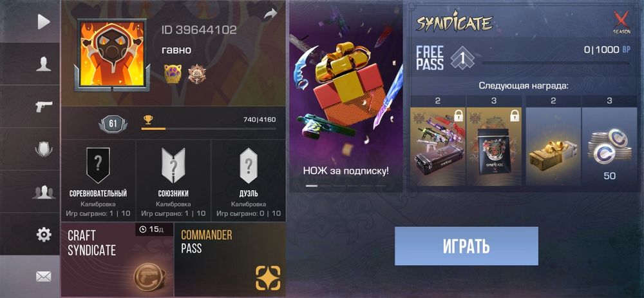This screenshot has height=298, width=644.
Task: Open the mail envelope icon
Action: 44,277
